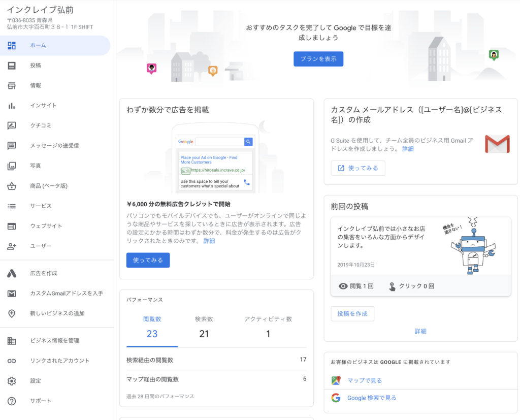Click the ad preview URL hirosaki.incrave.co.jp
The height and width of the screenshot is (420, 520).
point(218,170)
